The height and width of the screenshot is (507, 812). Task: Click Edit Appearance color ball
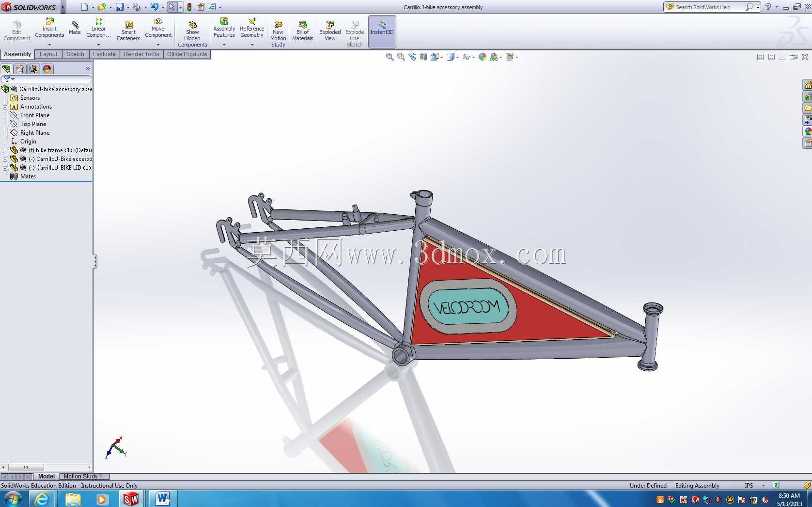click(x=483, y=57)
